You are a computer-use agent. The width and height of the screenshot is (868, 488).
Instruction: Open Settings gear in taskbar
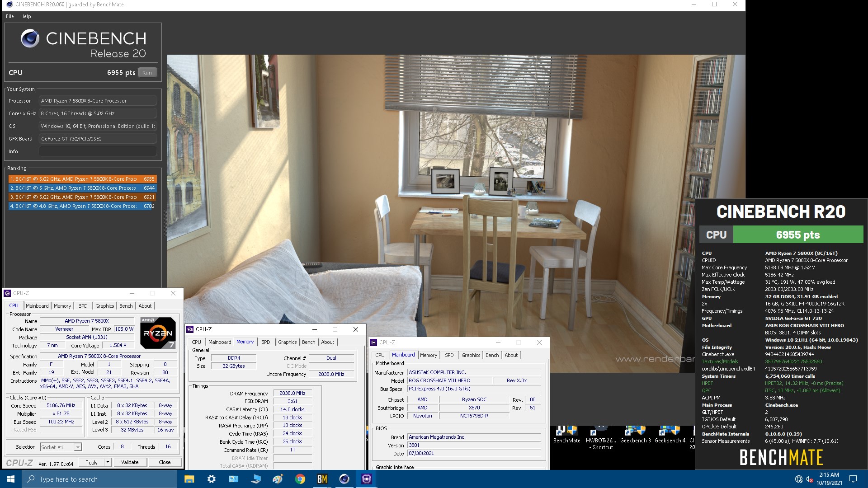[211, 479]
